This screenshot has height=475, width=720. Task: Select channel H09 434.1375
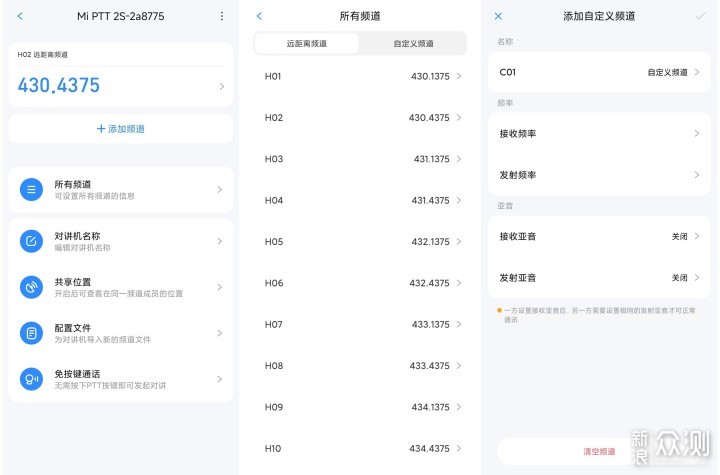tap(360, 407)
